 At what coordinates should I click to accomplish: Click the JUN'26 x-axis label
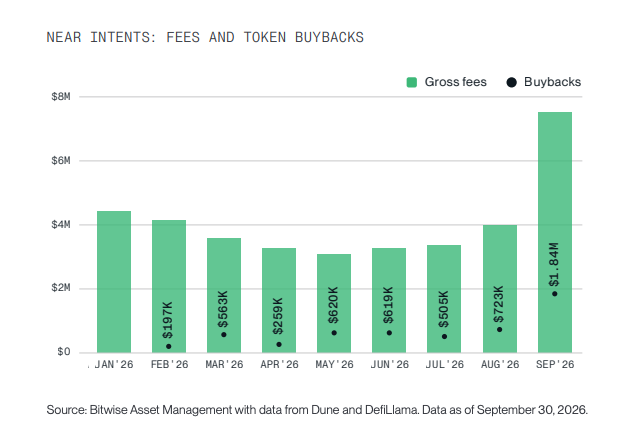[390, 365]
